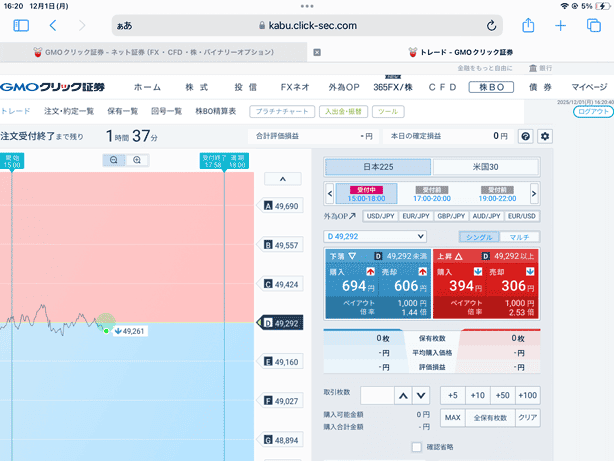The image size is (614, 461).
Task: Add +100 to trade quantity
Action: 527,396
